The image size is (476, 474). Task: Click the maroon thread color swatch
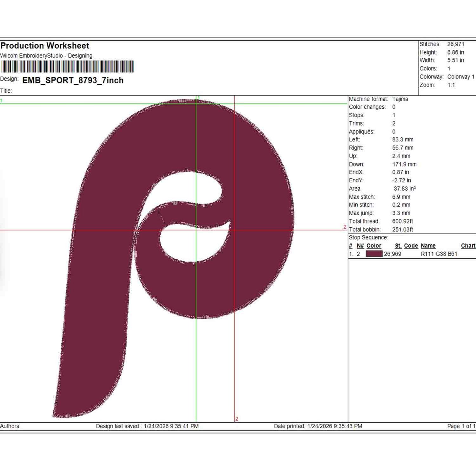pos(374,254)
